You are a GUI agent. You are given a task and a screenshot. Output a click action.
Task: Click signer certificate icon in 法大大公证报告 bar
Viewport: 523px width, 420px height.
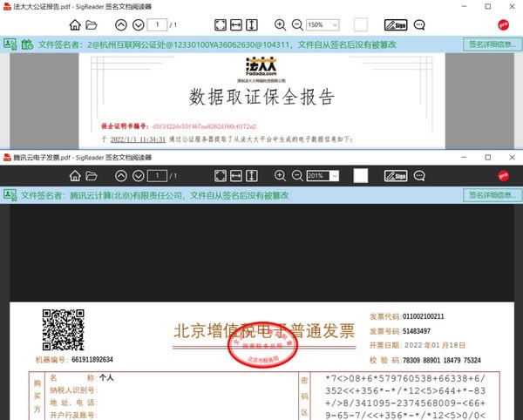tap(10, 44)
